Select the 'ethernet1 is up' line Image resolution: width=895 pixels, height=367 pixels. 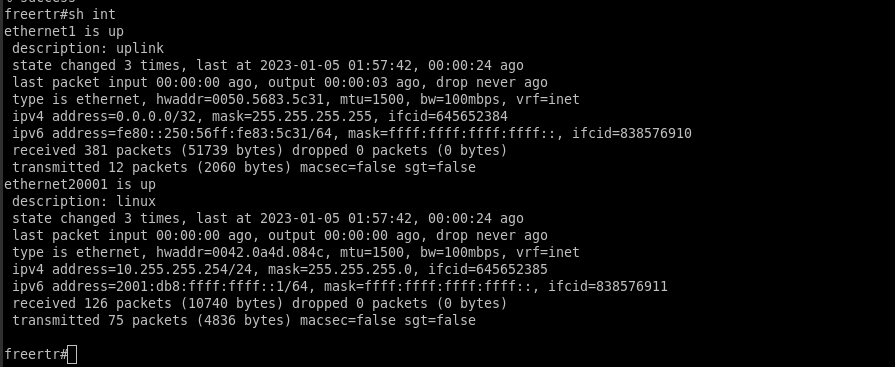(x=64, y=31)
